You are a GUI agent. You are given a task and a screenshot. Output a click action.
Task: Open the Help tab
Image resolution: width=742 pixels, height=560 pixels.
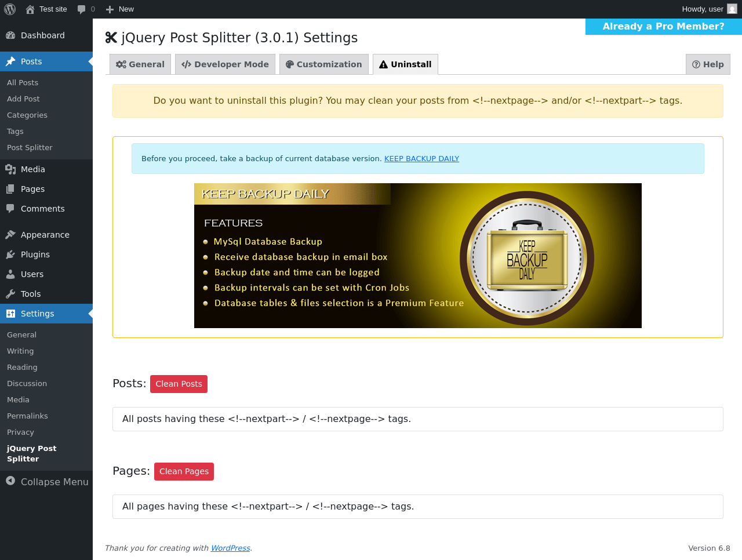708,64
